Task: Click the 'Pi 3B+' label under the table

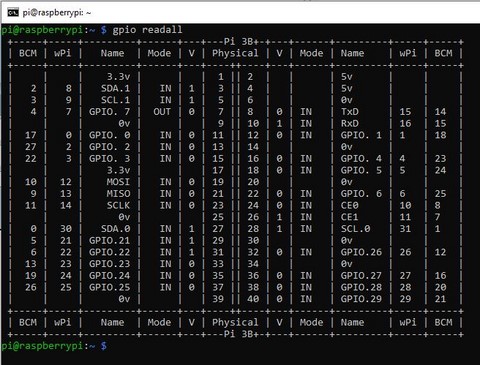Action: click(x=241, y=334)
